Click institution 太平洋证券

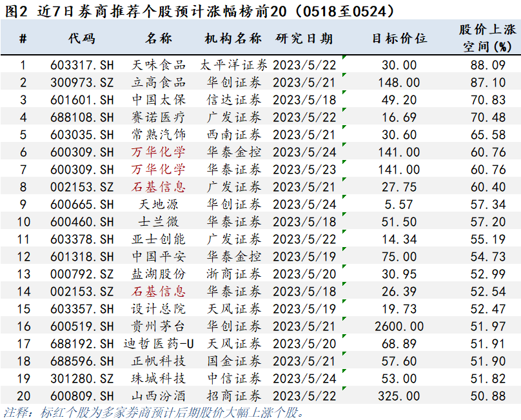coord(233,65)
